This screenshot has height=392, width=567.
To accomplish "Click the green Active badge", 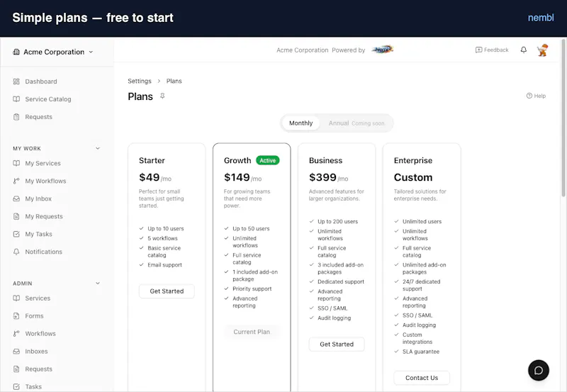I will click(x=268, y=161).
